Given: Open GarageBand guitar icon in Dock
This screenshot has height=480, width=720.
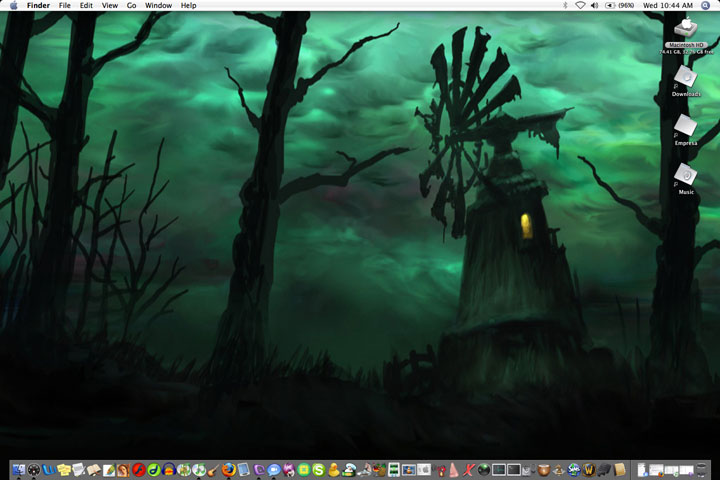Looking at the screenshot, I should pyautogui.click(x=213, y=470).
